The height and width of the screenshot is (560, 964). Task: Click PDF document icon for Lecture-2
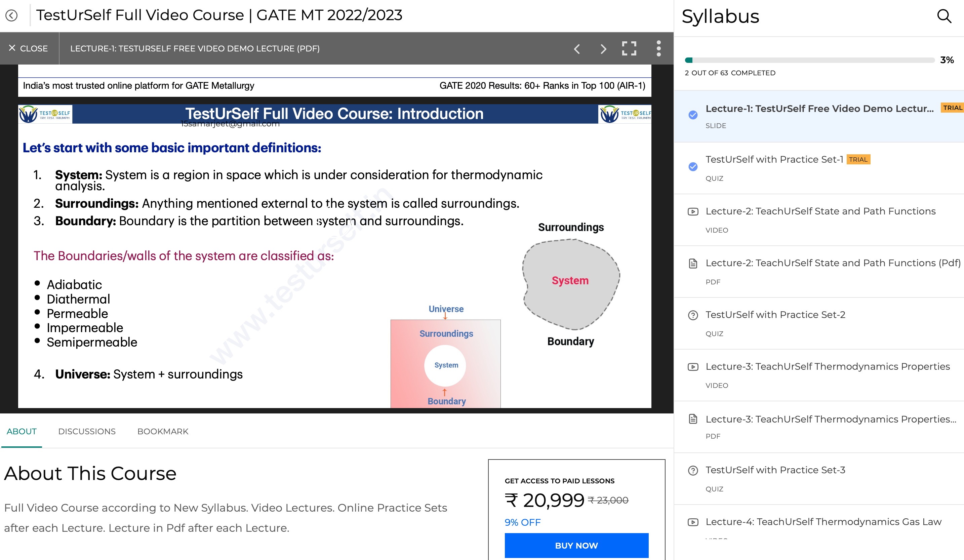coord(693,263)
